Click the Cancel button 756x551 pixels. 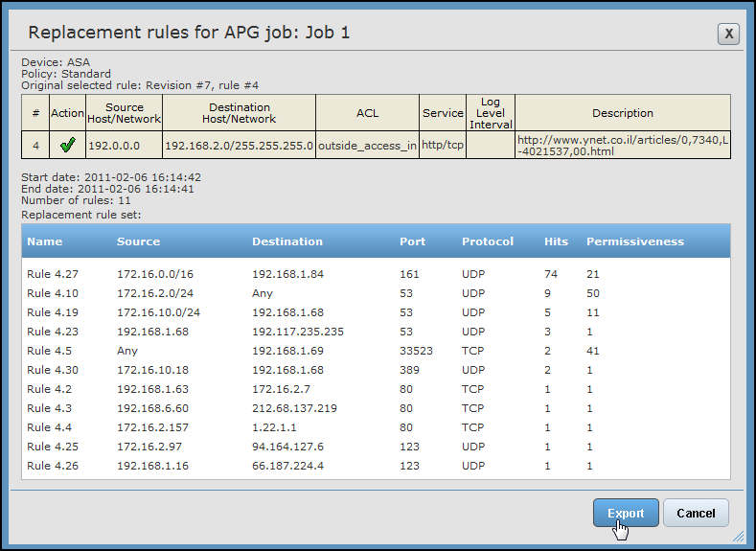tap(696, 513)
